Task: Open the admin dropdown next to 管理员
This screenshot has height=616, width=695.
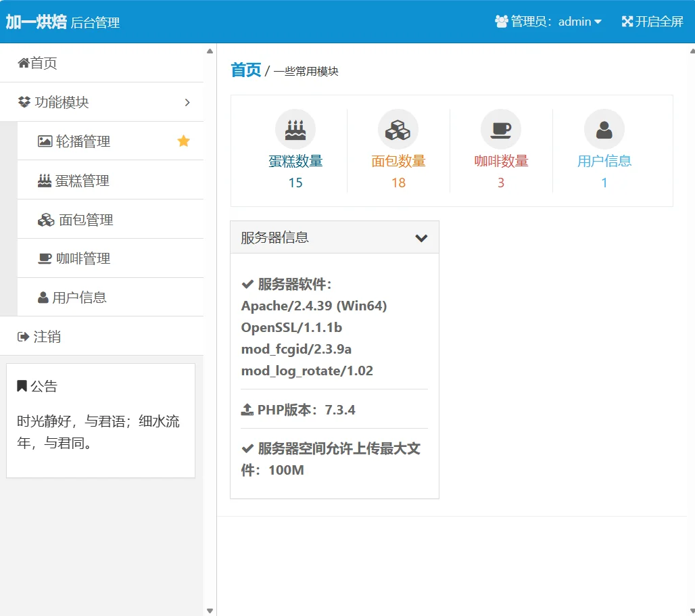Action: 599,21
